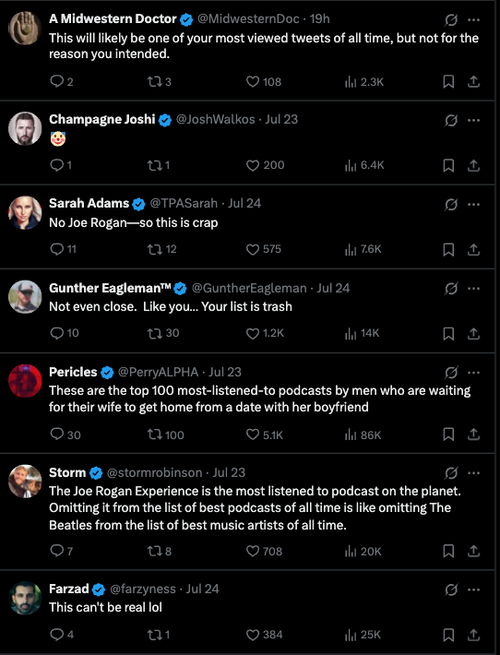This screenshot has height=655, width=500.
Task: Reply to Pericles' tweet
Action: tap(65, 434)
